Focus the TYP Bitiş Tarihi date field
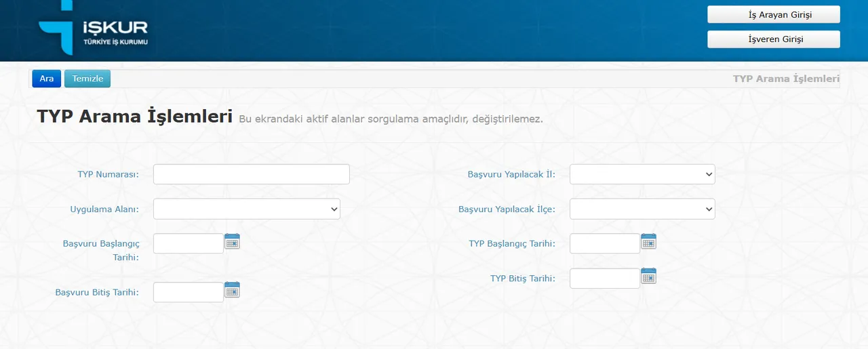 tap(605, 279)
